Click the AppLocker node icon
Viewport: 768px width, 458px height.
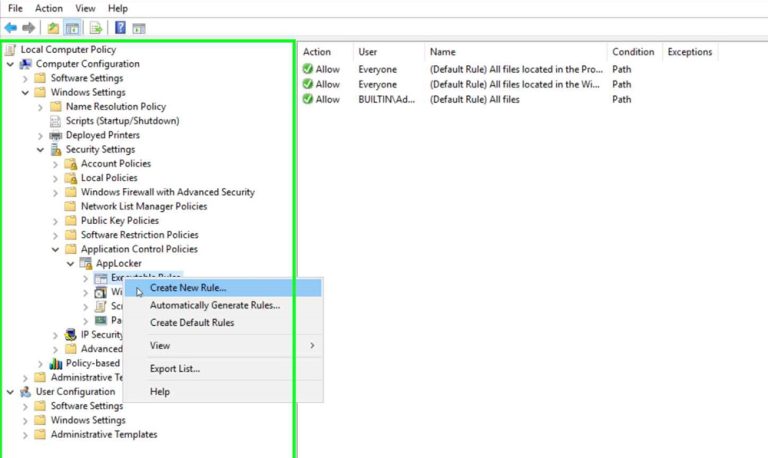tap(85, 264)
